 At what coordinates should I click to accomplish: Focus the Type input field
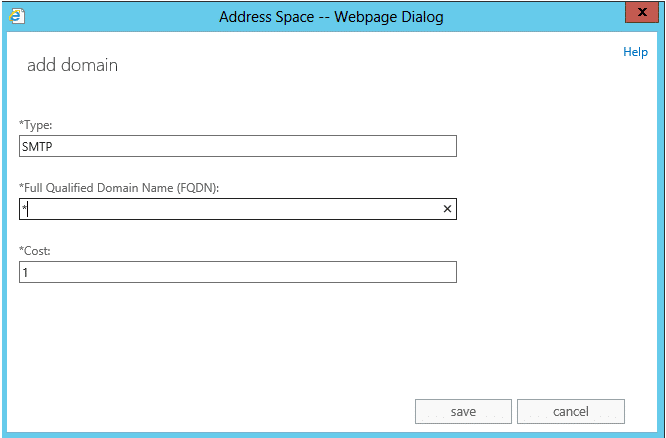click(237, 146)
